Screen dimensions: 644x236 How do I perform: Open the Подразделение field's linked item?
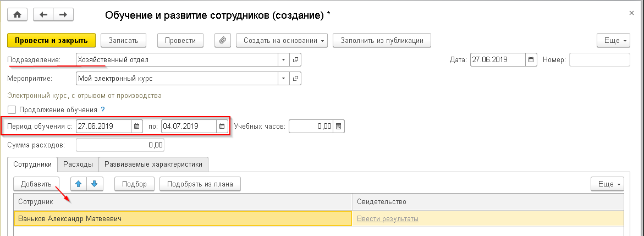295,59
